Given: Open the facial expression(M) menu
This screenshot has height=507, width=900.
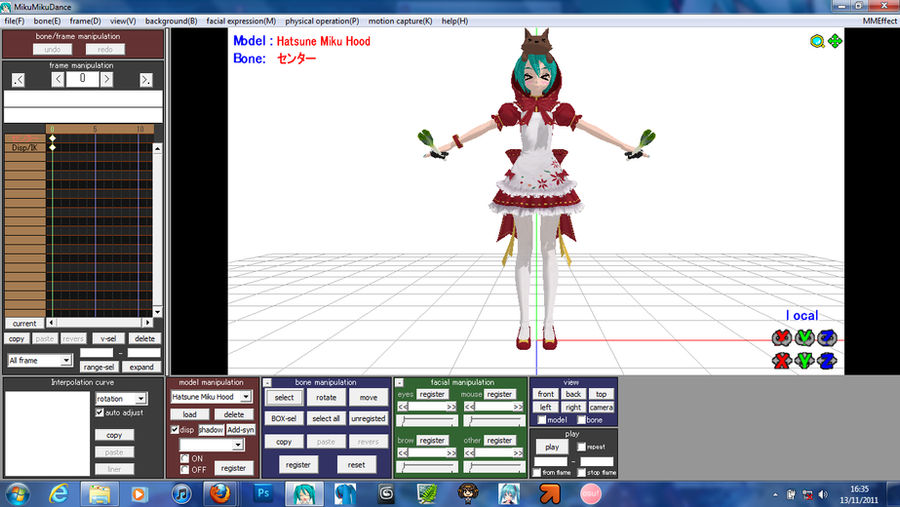Looking at the screenshot, I should pos(241,21).
